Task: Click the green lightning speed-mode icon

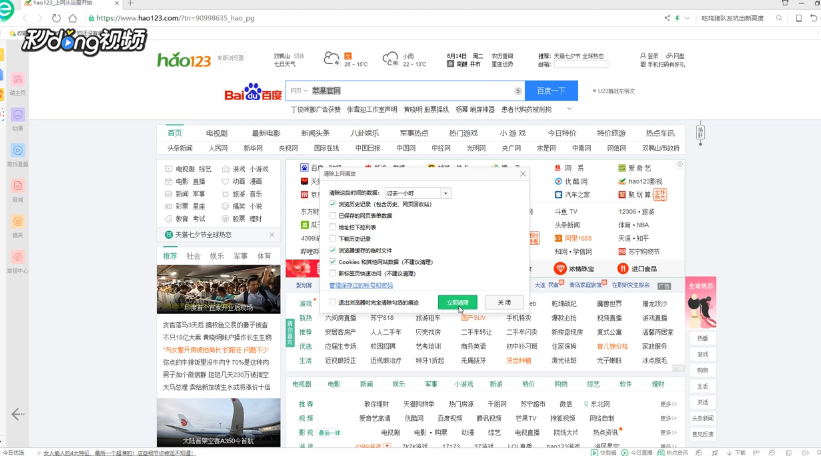Action: 677,18
